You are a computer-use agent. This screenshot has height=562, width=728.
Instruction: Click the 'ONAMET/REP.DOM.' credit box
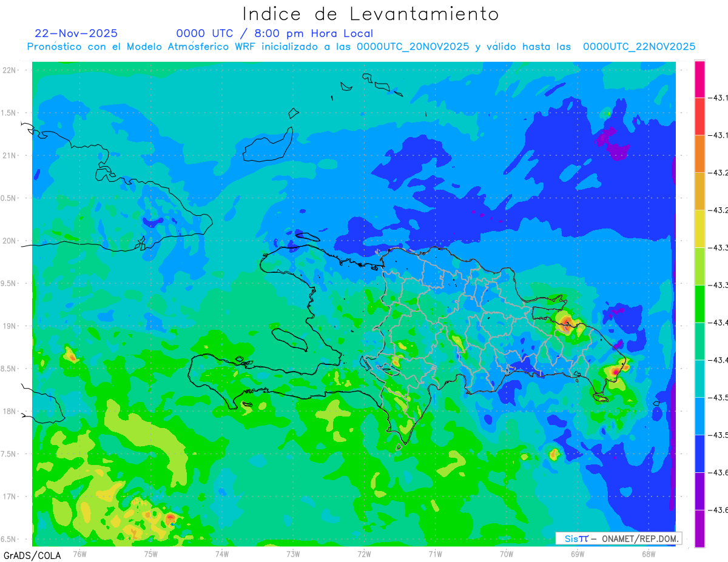[x=619, y=538]
